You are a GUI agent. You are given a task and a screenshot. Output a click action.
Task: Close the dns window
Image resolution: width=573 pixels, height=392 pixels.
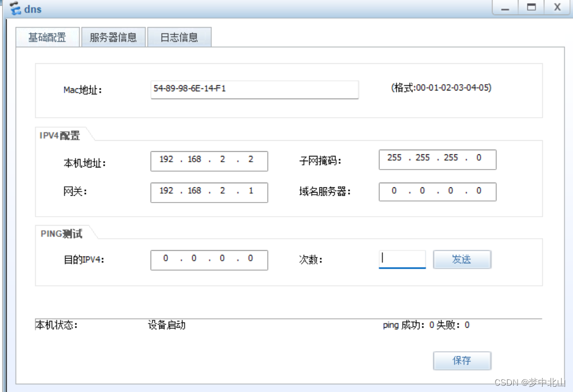[x=557, y=7]
